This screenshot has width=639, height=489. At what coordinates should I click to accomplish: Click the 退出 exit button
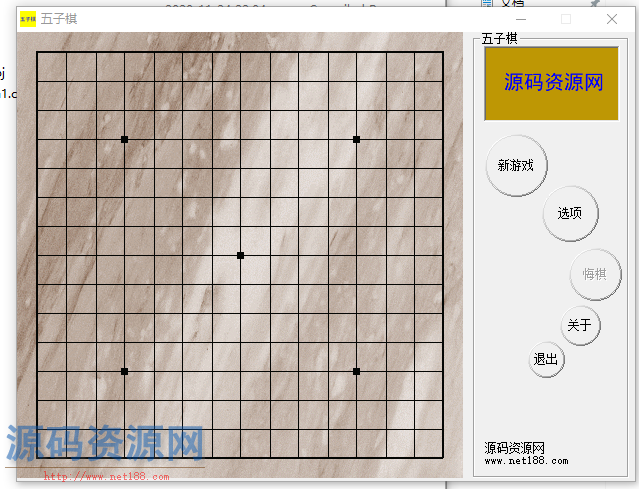coord(546,359)
